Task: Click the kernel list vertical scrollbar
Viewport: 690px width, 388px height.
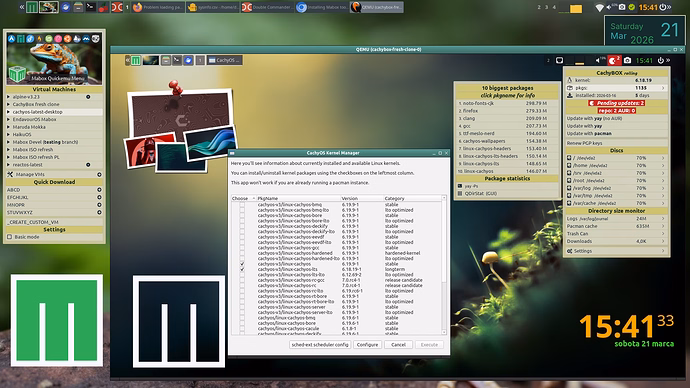Action: click(444, 265)
